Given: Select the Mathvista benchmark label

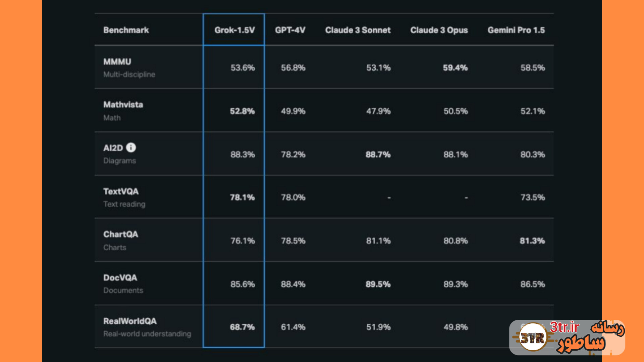Looking at the screenshot, I should 123,105.
